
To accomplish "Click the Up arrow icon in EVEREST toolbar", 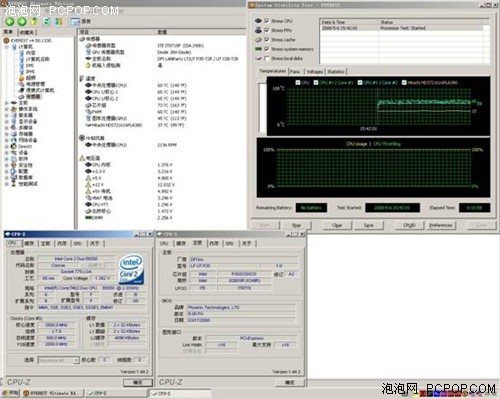I will [x=34, y=22].
